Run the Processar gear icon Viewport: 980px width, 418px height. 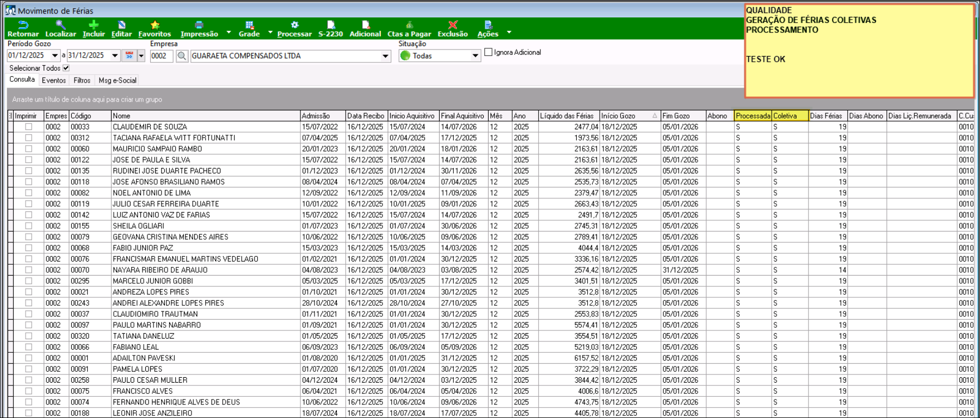pos(294,25)
